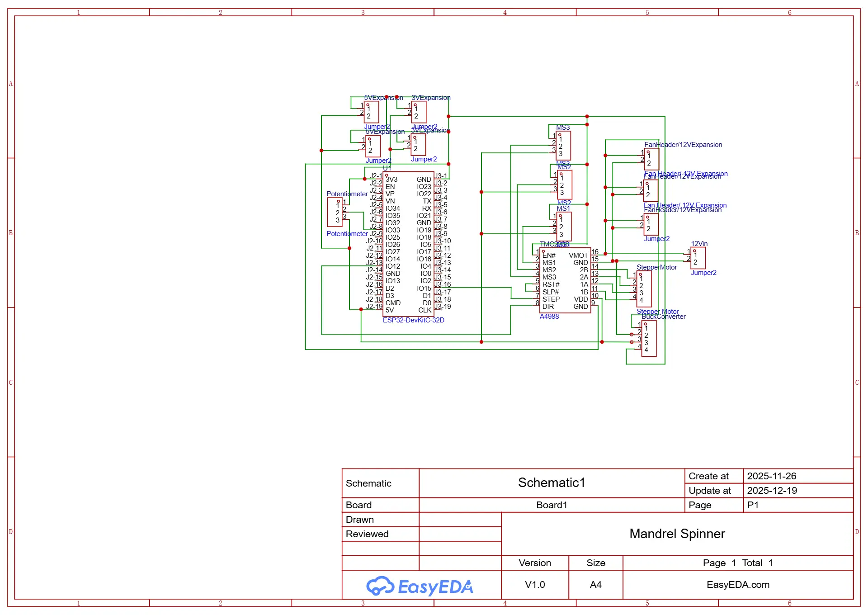
Task: Select the IO13 pin label
Action: (x=393, y=281)
